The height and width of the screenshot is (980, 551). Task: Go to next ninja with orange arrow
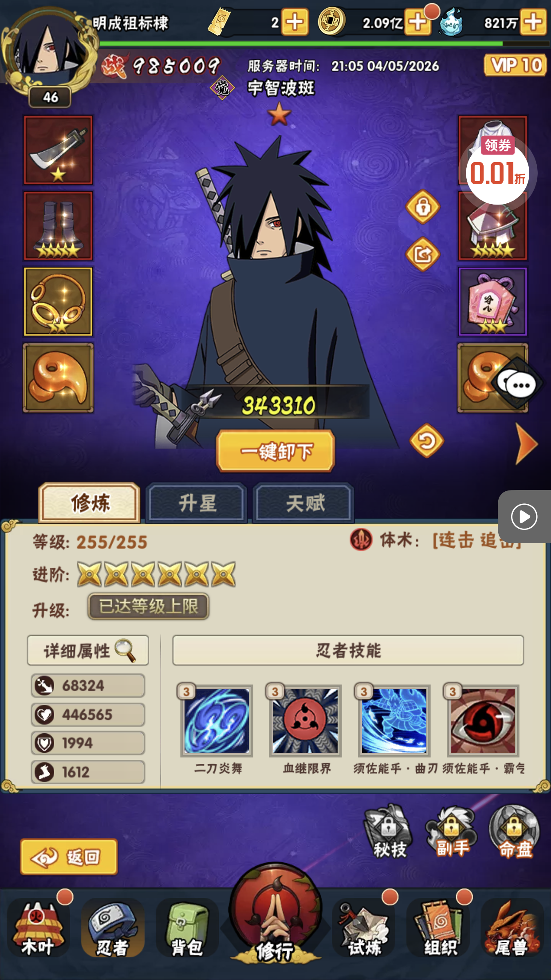(x=527, y=444)
